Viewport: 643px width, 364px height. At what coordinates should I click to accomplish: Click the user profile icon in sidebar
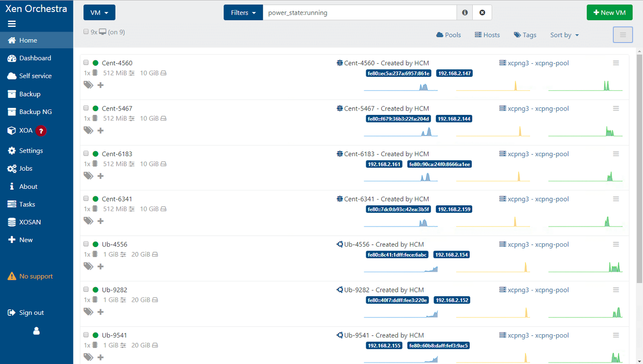click(36, 331)
